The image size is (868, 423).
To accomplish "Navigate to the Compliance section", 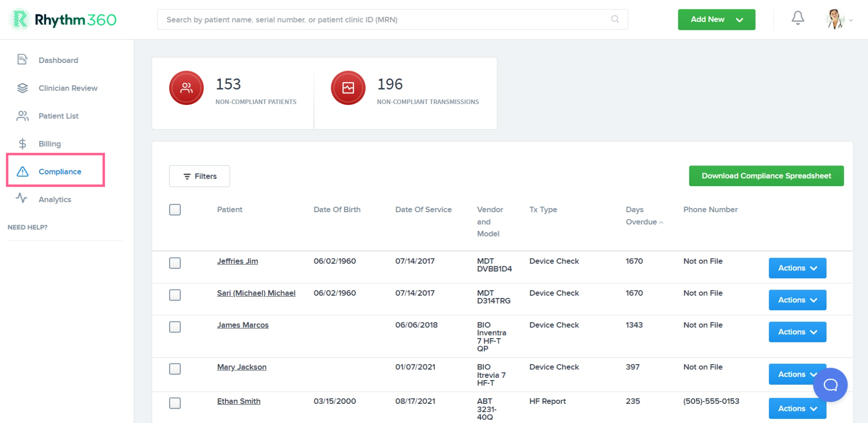I will point(60,172).
